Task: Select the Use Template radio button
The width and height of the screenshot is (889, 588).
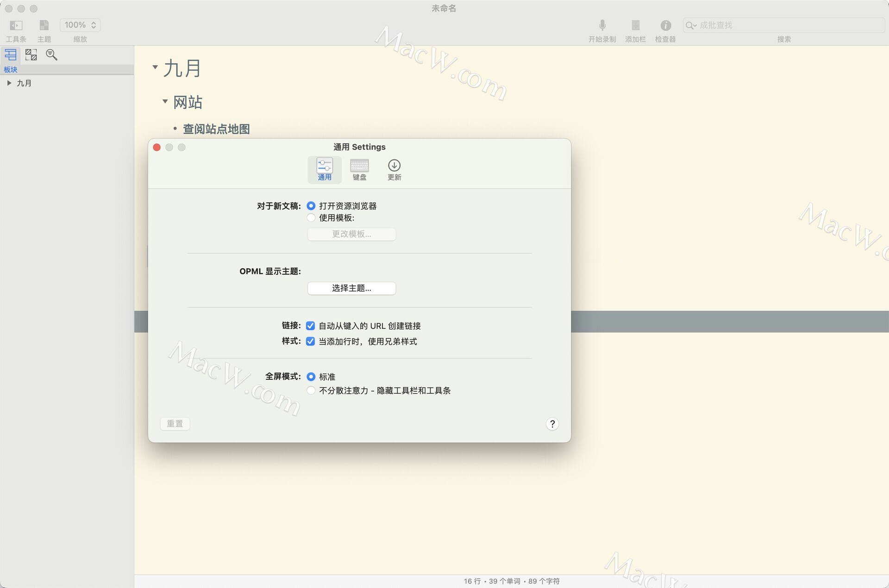Action: point(311,218)
